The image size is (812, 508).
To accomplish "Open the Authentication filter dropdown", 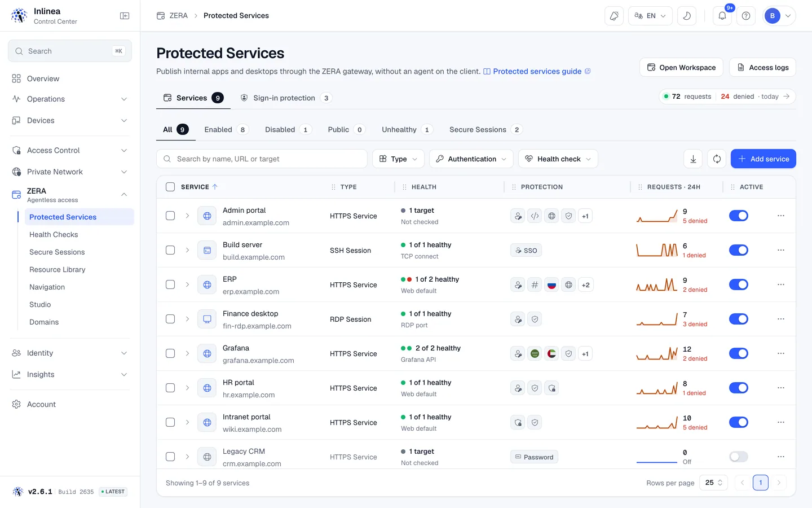I will point(471,159).
